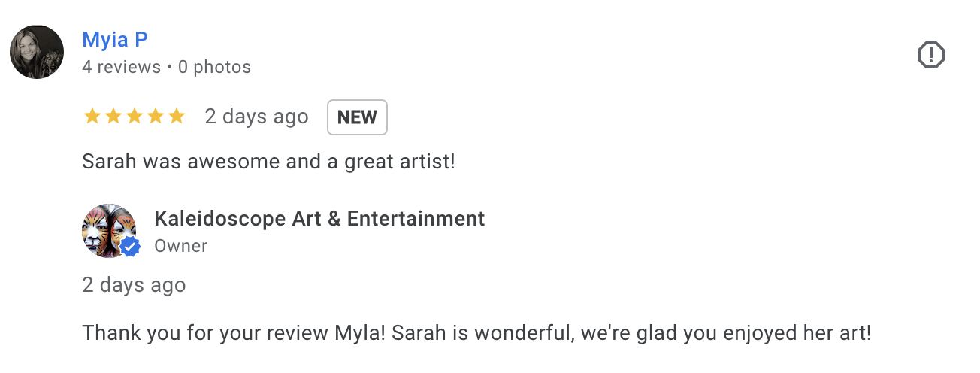Open Myia P's profile photo
This screenshot has width=980, height=373.
(37, 52)
